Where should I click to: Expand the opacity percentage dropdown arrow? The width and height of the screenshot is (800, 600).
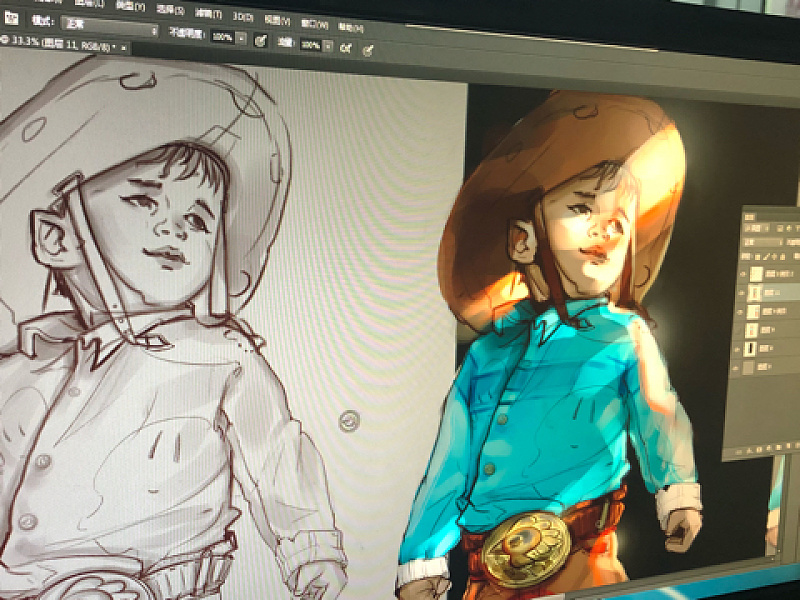241,39
